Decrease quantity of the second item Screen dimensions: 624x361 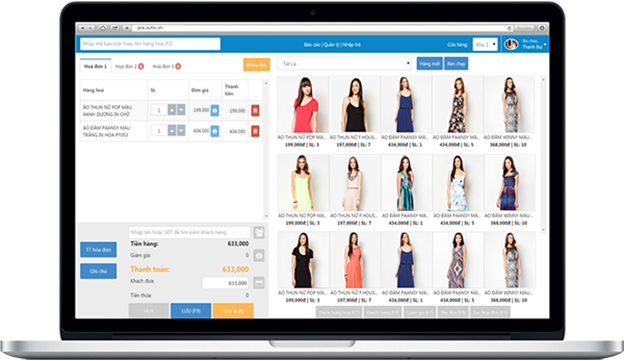[x=181, y=131]
